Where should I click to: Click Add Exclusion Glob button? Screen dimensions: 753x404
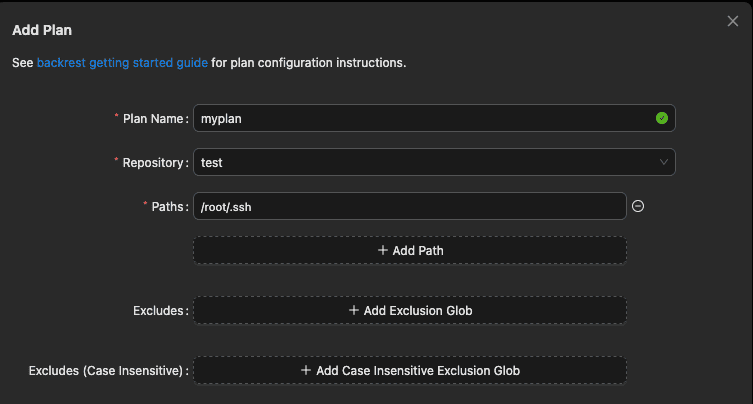pyautogui.click(x=410, y=310)
